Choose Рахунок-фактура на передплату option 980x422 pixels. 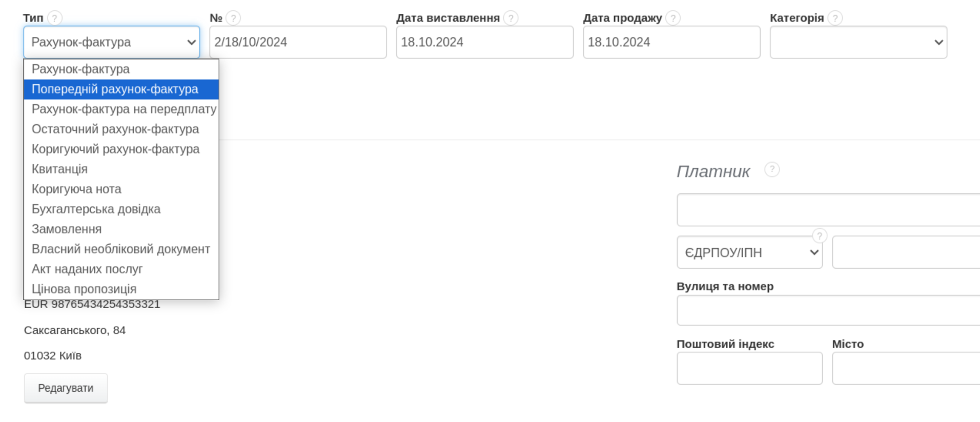click(124, 109)
